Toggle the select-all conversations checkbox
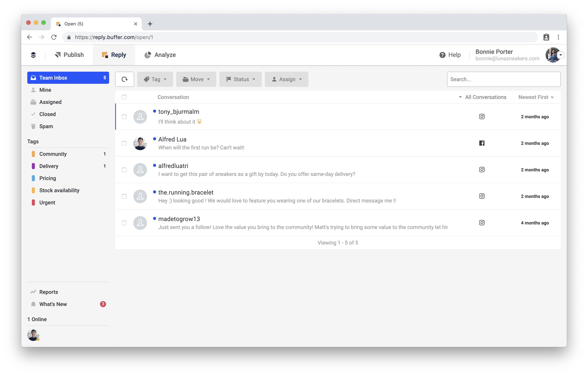The height and width of the screenshot is (375, 588). [x=124, y=97]
